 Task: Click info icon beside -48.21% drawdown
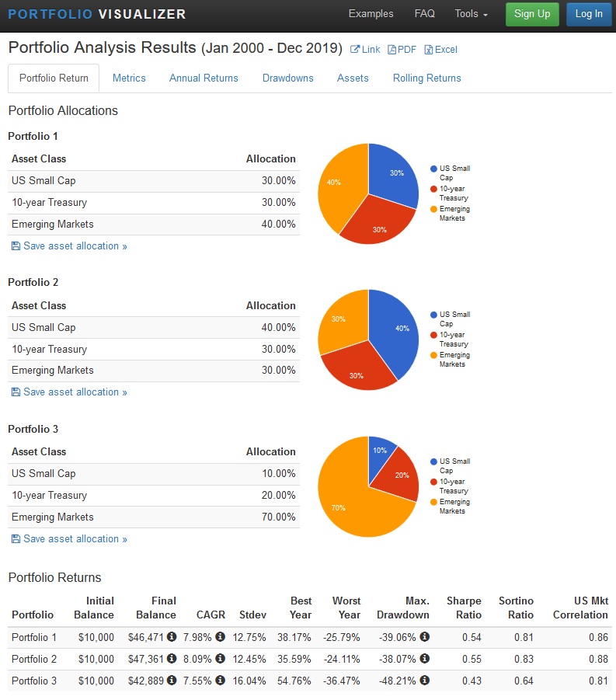tap(425, 681)
